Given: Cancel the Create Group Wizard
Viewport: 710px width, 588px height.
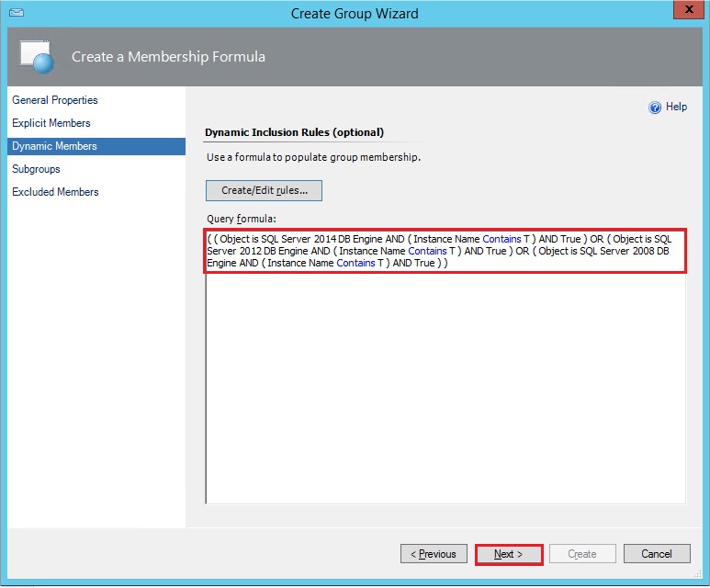Looking at the screenshot, I should pyautogui.click(x=657, y=554).
